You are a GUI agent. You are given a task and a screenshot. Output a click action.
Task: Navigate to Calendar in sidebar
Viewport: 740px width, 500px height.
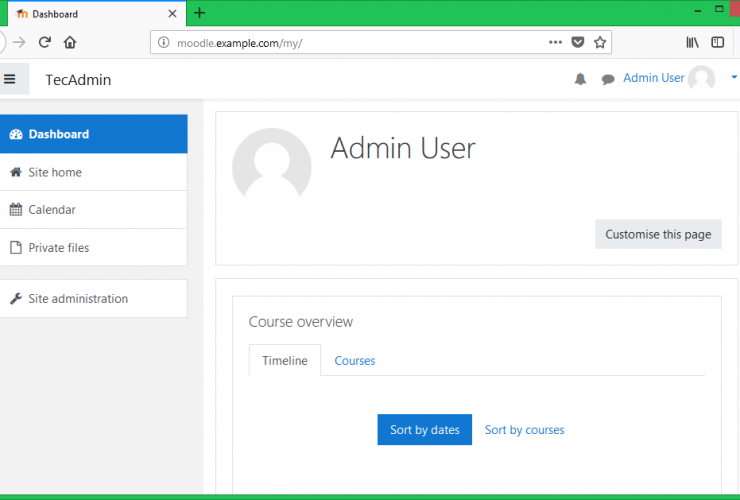click(x=52, y=210)
